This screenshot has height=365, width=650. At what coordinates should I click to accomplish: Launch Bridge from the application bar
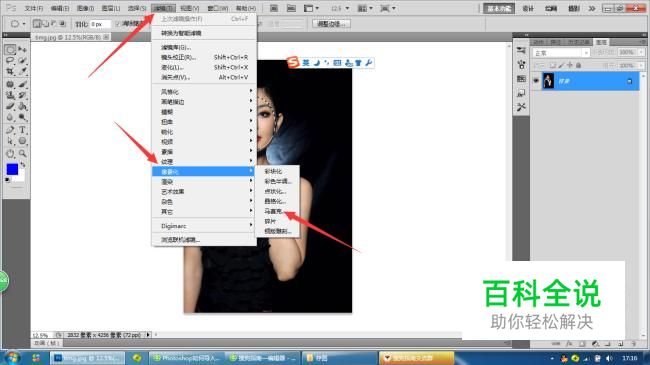click(x=274, y=8)
